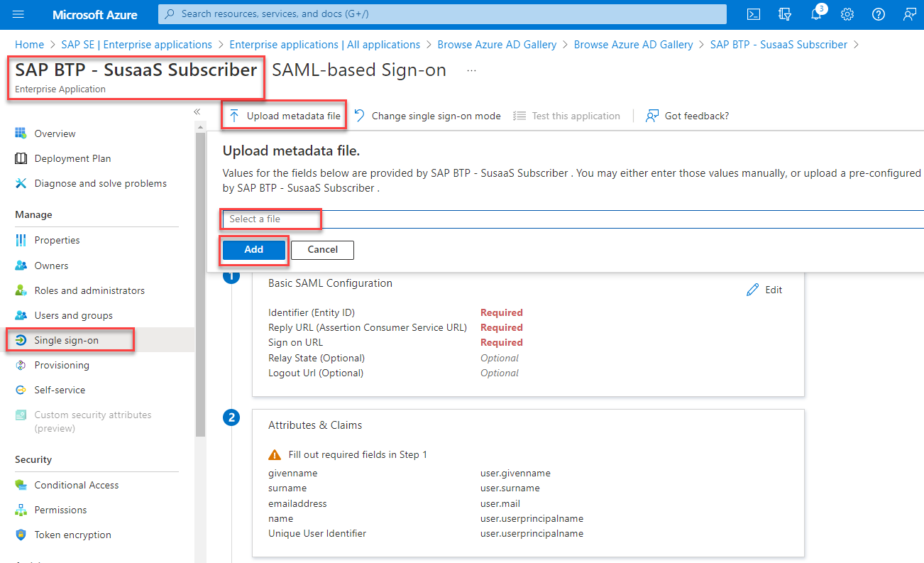Screen dimensions: 924x563
Task: Open Cloud Shell from the top bar
Action: [754, 14]
